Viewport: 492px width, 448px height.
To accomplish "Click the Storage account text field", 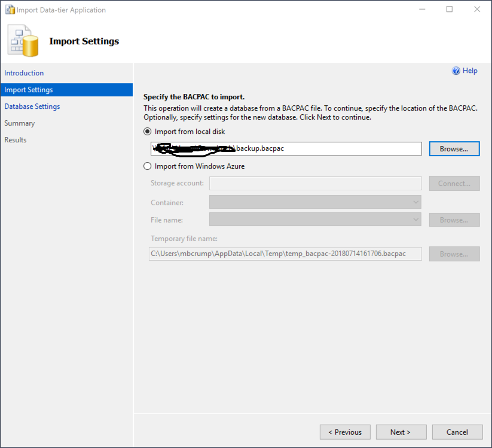I will (315, 183).
